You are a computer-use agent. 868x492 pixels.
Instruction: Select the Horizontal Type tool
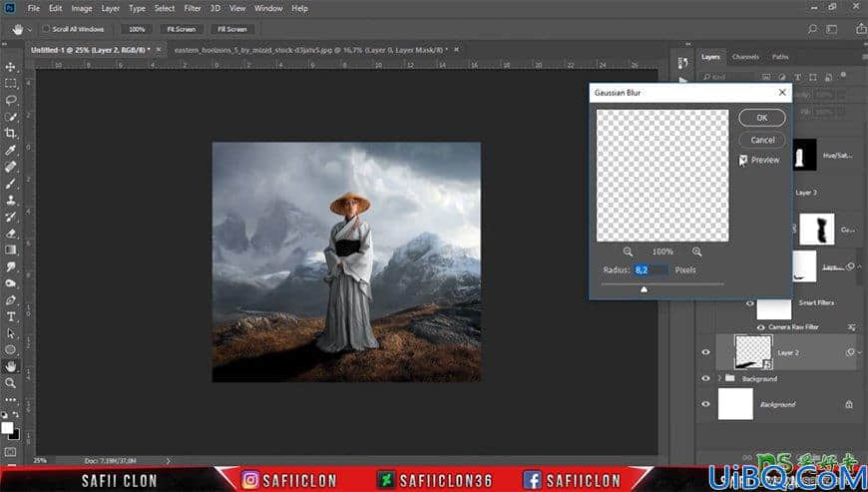[11, 316]
